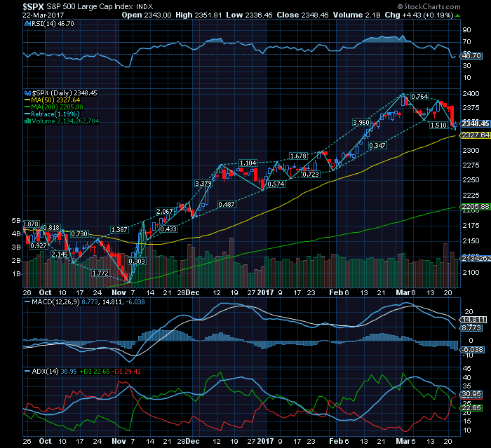Click the 'Open 2343.00' value

pos(147,15)
